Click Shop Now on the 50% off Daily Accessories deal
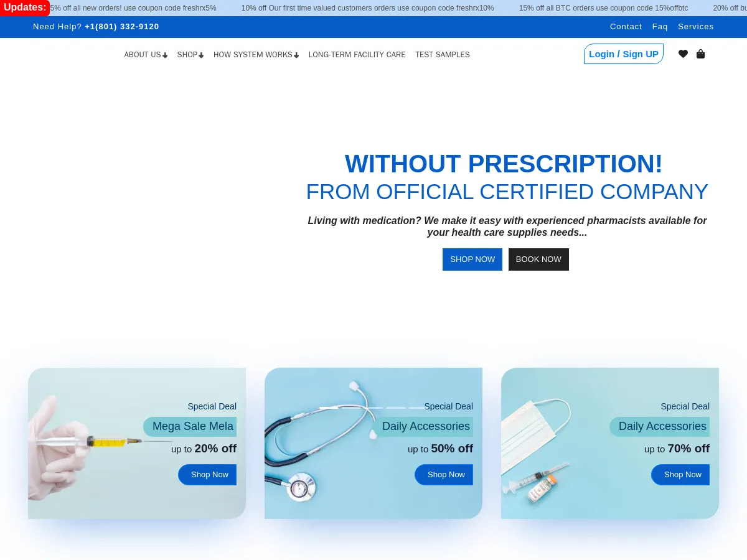Screen dimensions: 747x560 [446, 474]
